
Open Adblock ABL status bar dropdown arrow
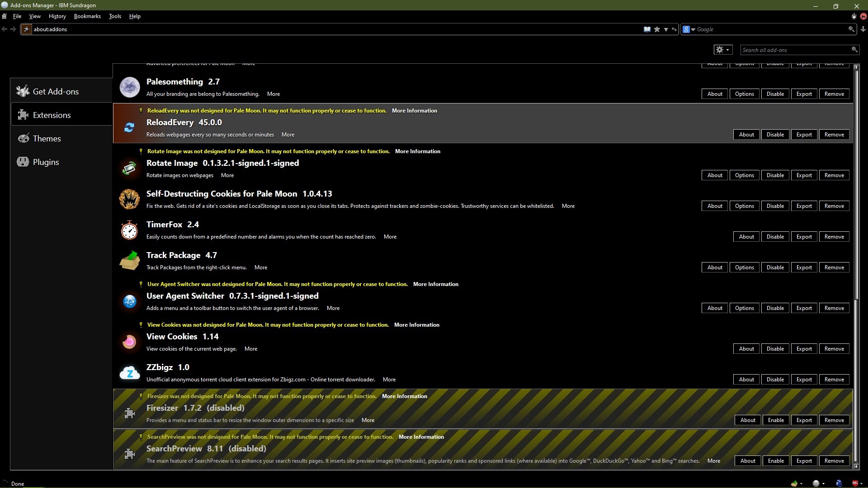pos(862,483)
